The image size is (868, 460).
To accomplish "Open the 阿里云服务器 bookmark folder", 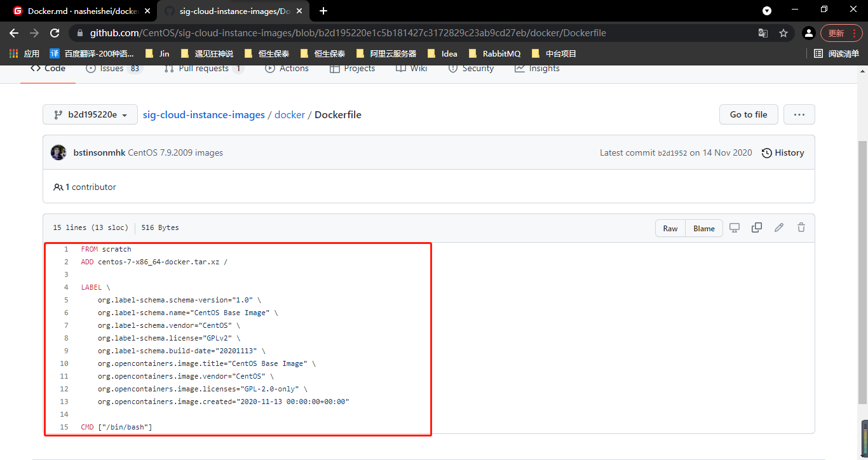I will [386, 54].
